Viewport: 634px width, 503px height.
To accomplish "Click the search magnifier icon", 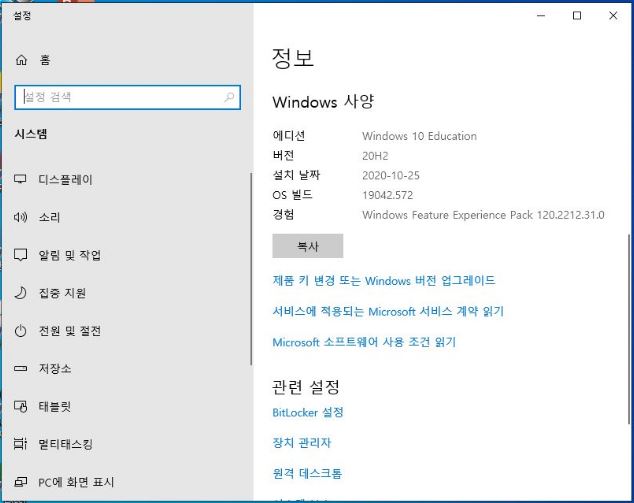I will click(229, 97).
